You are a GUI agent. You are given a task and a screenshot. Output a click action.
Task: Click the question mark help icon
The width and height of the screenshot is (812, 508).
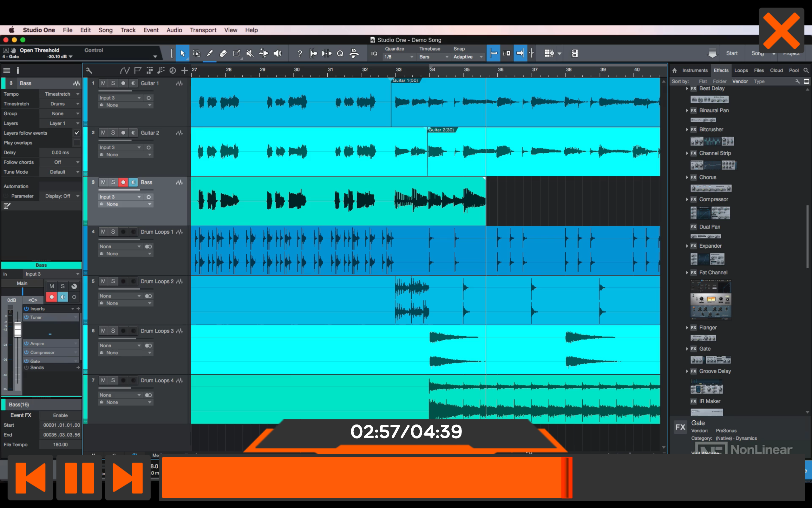300,53
